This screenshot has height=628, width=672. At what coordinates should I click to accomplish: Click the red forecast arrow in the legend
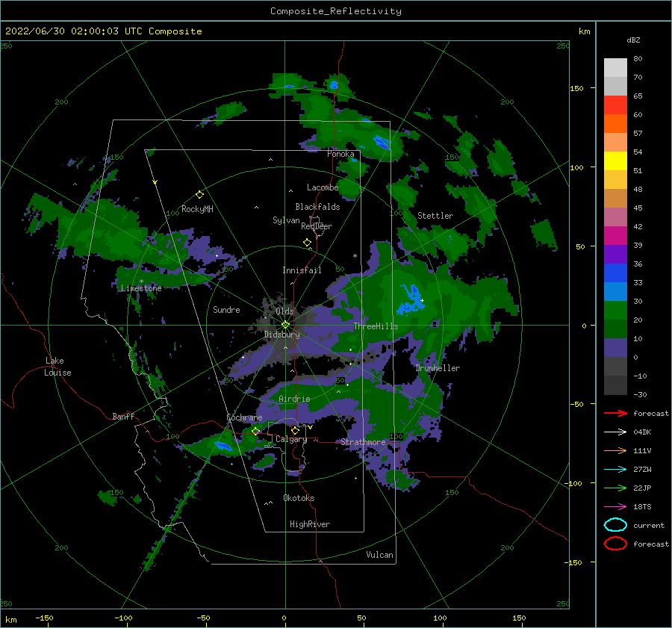coord(615,413)
